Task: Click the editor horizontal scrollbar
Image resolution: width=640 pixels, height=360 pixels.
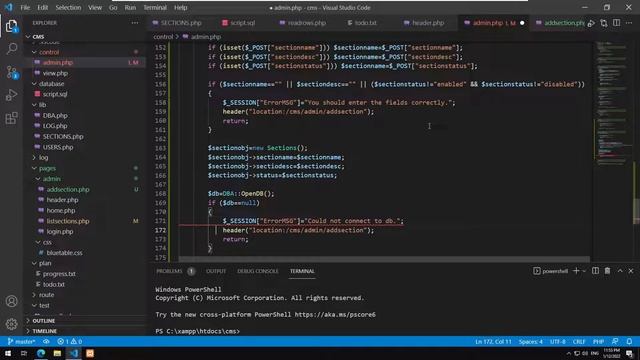Action: pyautogui.click(x=384, y=259)
